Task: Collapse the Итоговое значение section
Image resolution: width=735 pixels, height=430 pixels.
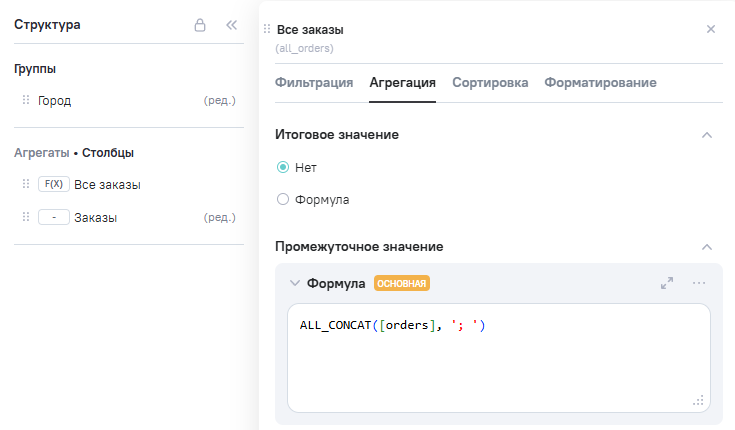Action: pyautogui.click(x=707, y=134)
